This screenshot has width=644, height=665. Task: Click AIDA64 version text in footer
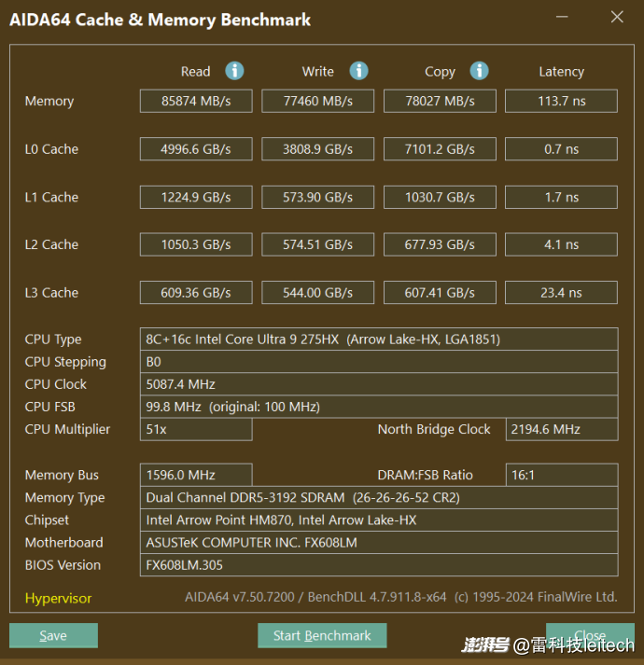tap(400, 597)
